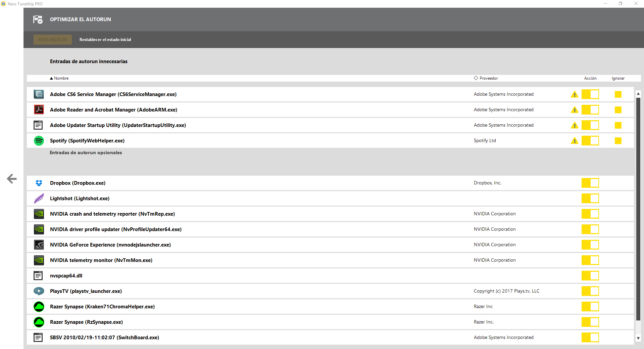This screenshot has height=349, width=644.
Task: Click the Acción column header
Action: click(590, 78)
